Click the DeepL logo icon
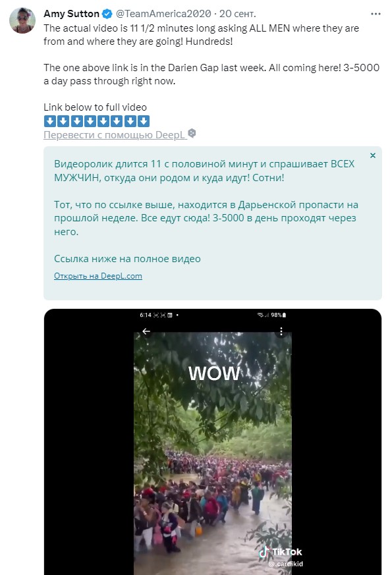The image size is (392, 575). click(x=192, y=134)
